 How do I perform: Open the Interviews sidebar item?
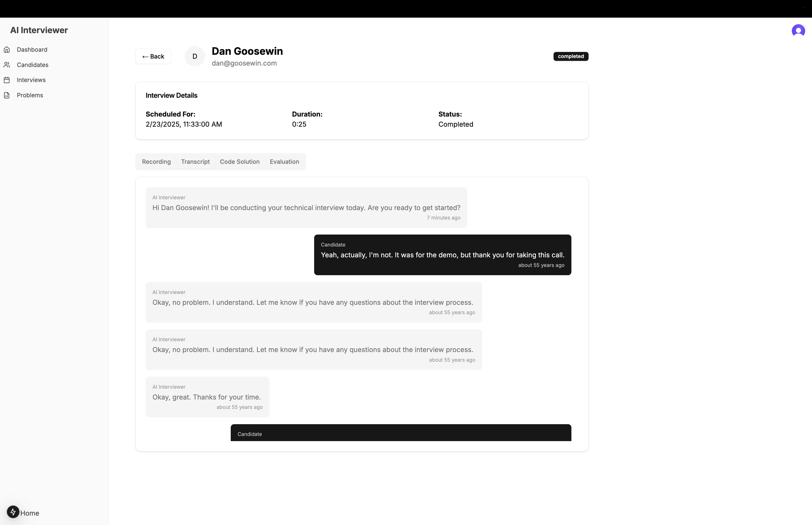[x=31, y=80]
